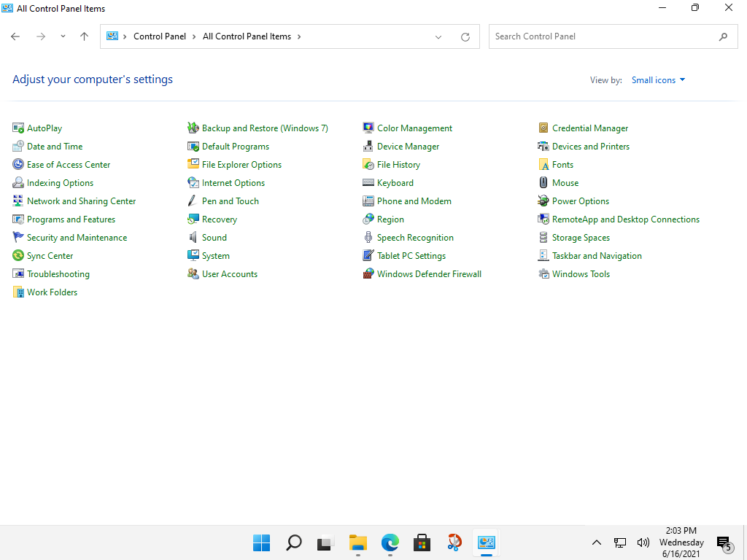Image resolution: width=747 pixels, height=560 pixels.
Task: Click the Credential Manager safe icon
Action: coord(543,128)
